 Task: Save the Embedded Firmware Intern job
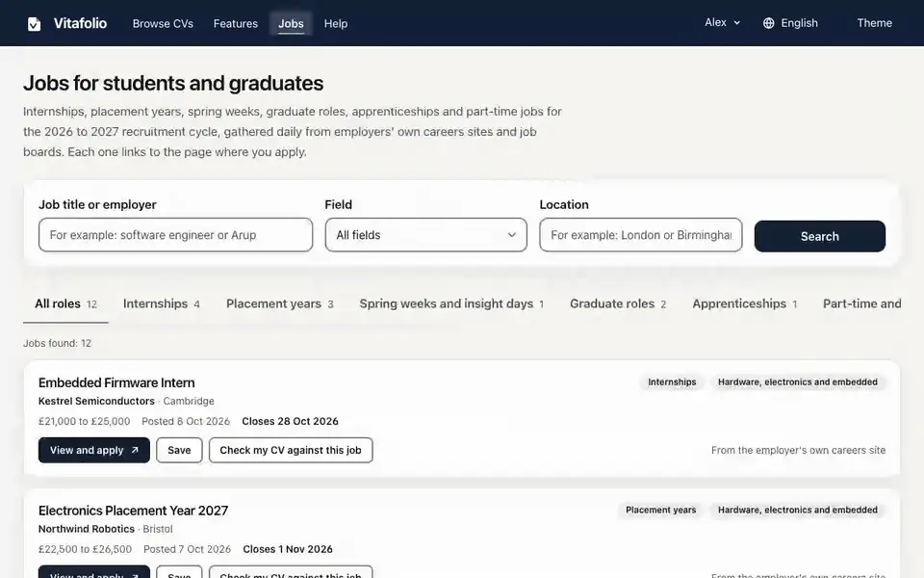point(179,450)
